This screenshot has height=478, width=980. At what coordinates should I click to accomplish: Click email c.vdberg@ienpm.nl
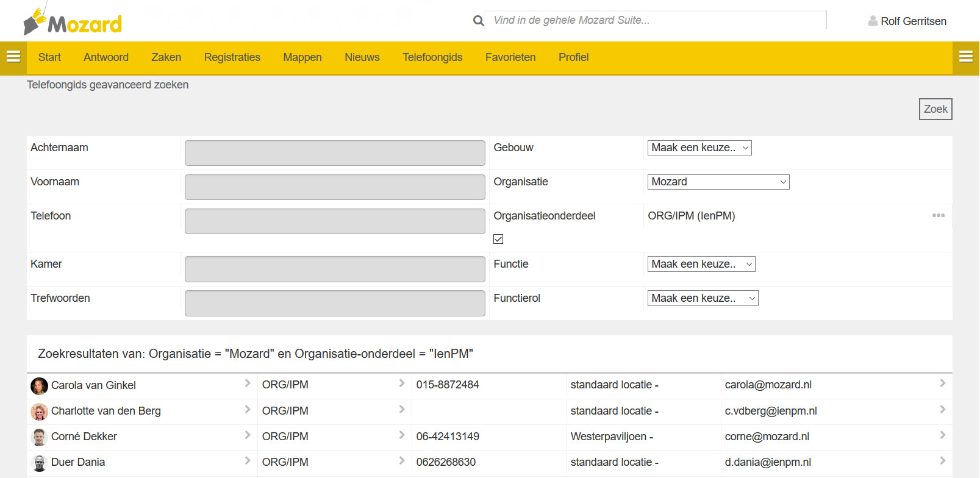[x=771, y=411]
